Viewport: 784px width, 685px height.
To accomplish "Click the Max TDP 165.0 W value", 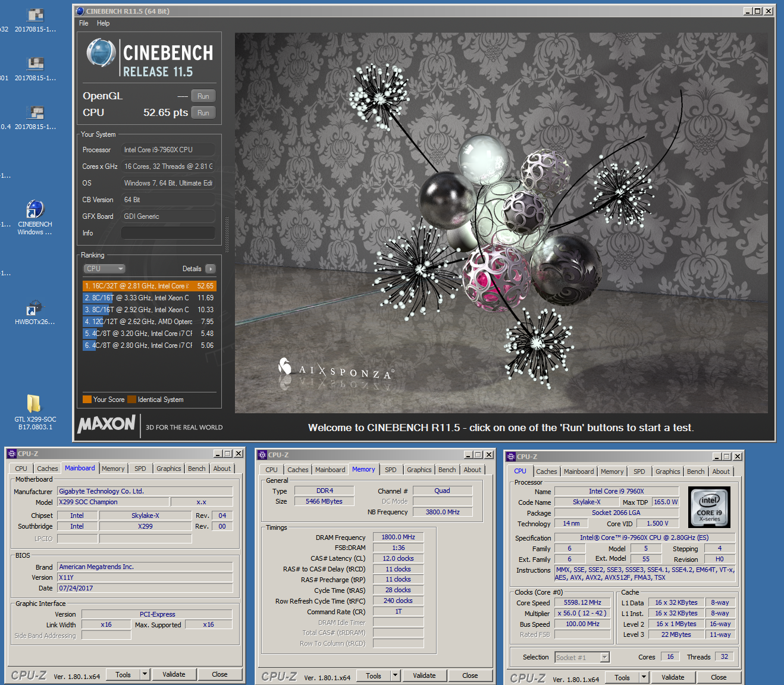I will pyautogui.click(x=666, y=502).
